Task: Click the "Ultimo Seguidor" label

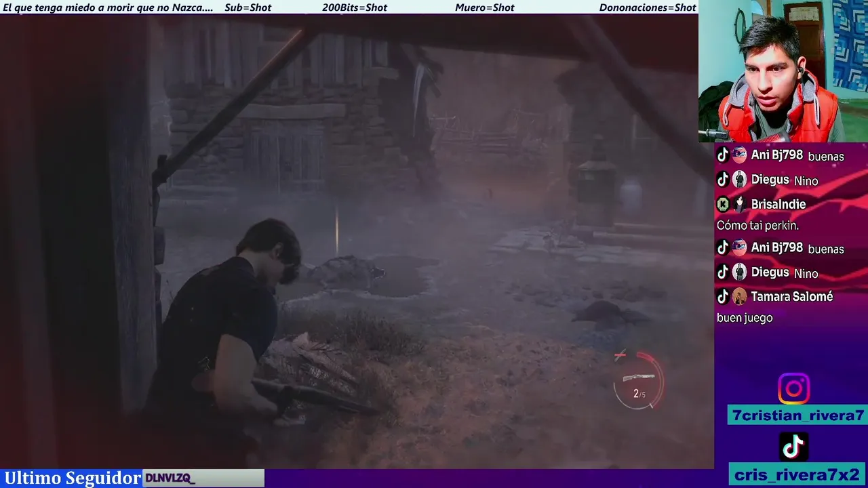Action: coord(72,479)
